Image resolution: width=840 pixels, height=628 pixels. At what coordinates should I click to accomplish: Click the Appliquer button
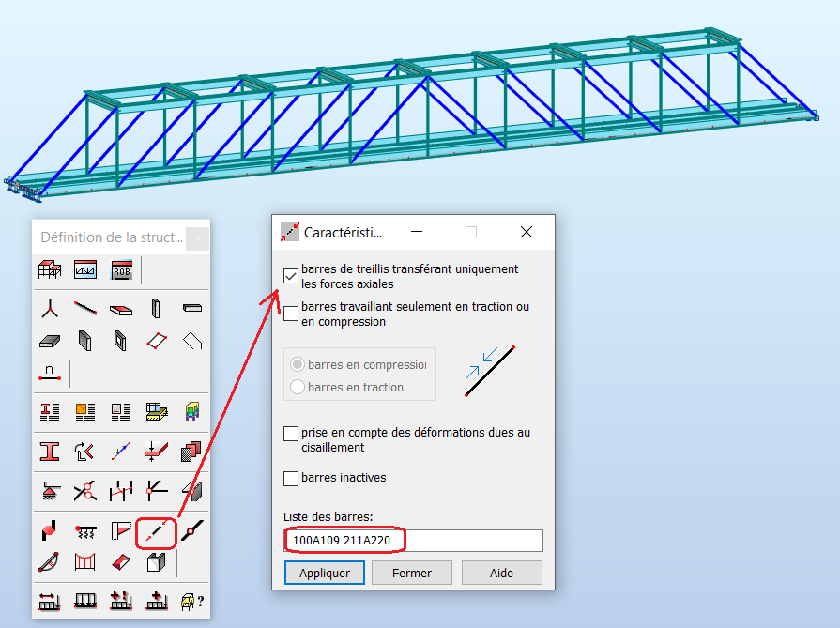coord(324,572)
